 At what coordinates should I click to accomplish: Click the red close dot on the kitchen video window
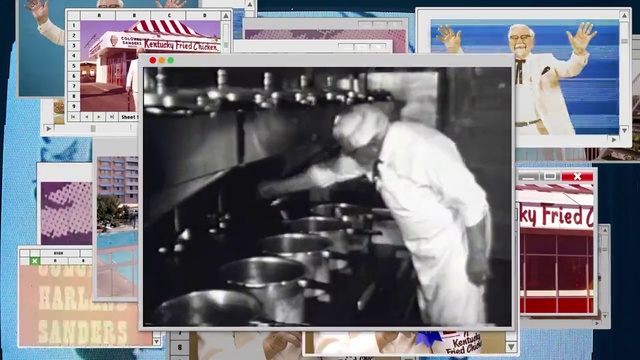(153, 60)
